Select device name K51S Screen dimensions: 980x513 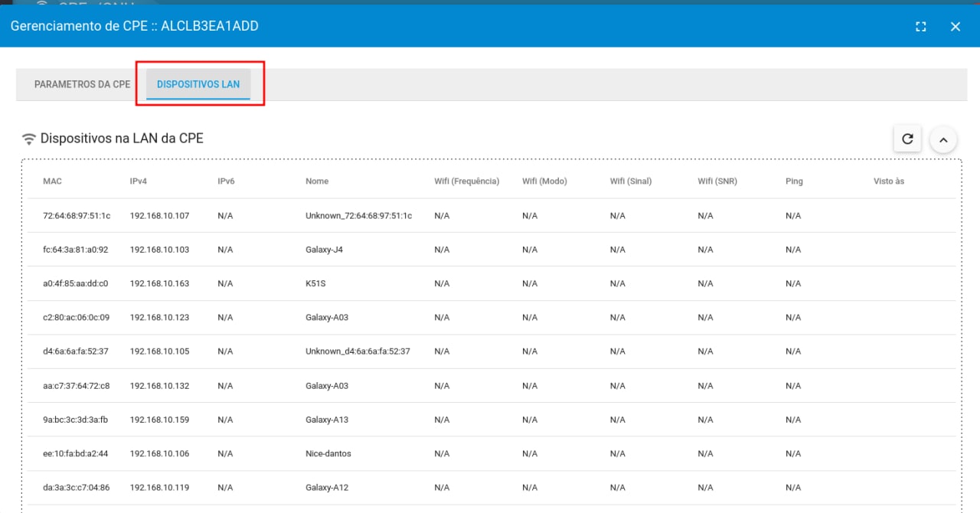click(316, 283)
